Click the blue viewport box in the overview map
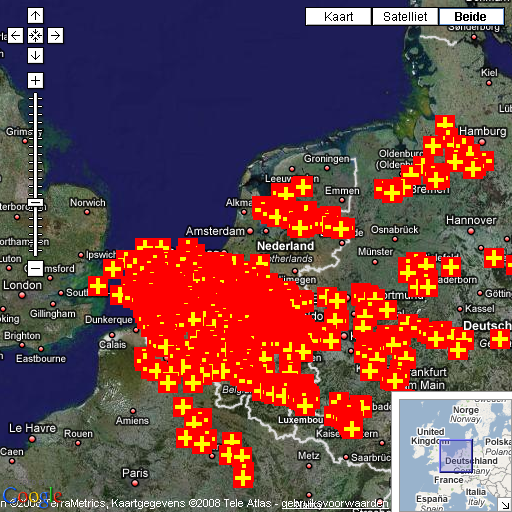512x512 pixels. point(456,456)
